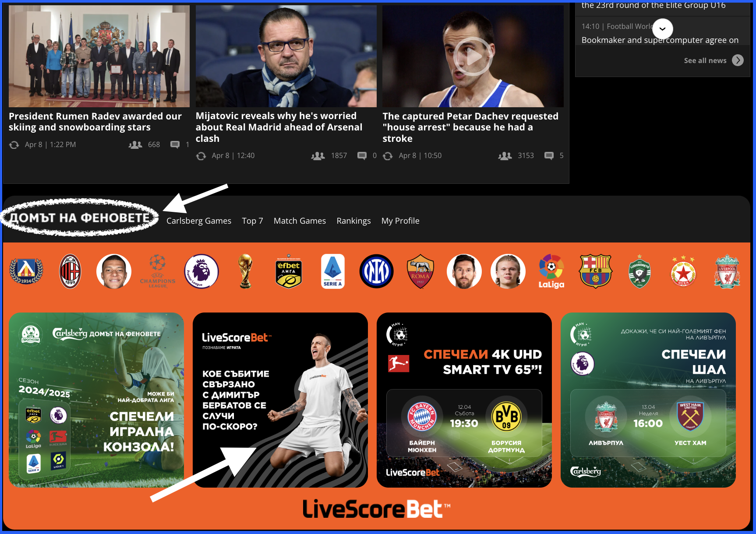Open the Match Games tab
The width and height of the screenshot is (756, 534).
click(300, 221)
